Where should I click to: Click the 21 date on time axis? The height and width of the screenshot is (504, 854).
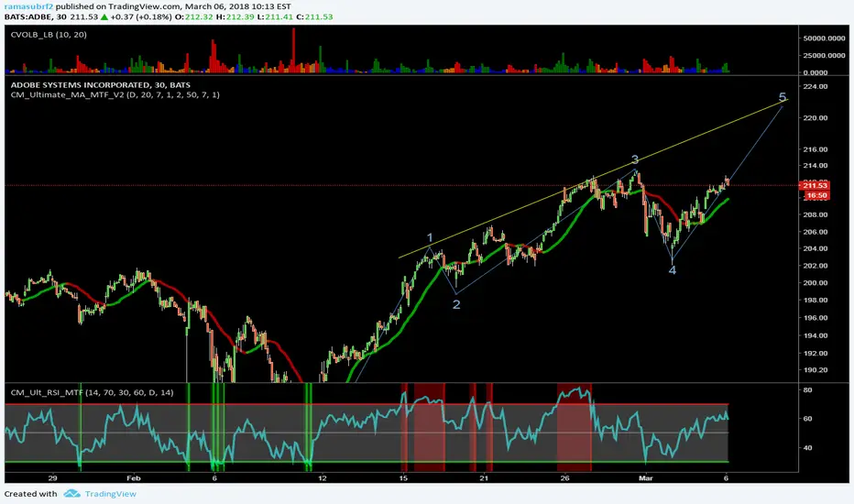click(x=484, y=478)
